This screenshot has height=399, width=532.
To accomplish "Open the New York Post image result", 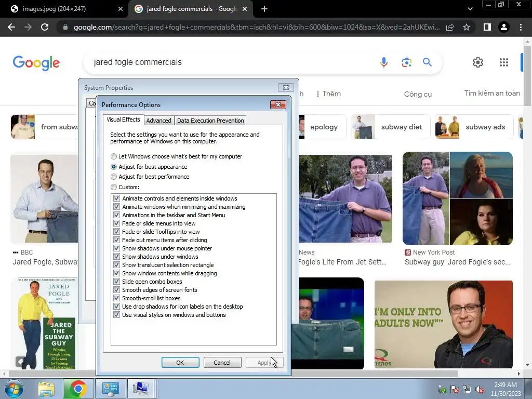I will coord(458,198).
